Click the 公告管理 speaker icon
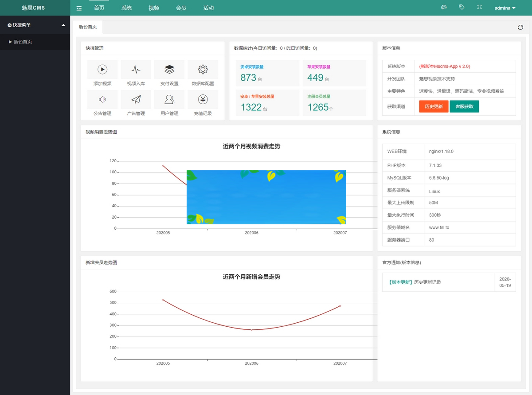Image resolution: width=532 pixels, height=395 pixels. point(103,99)
